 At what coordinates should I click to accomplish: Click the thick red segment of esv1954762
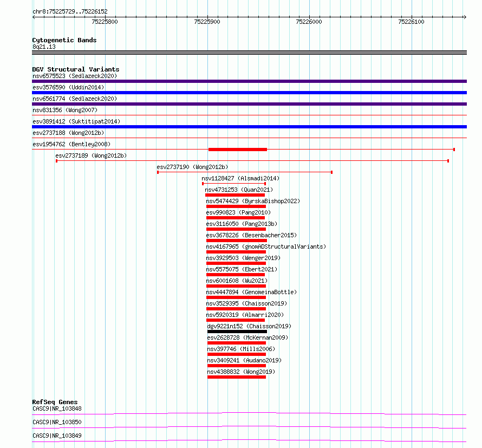[x=238, y=150]
